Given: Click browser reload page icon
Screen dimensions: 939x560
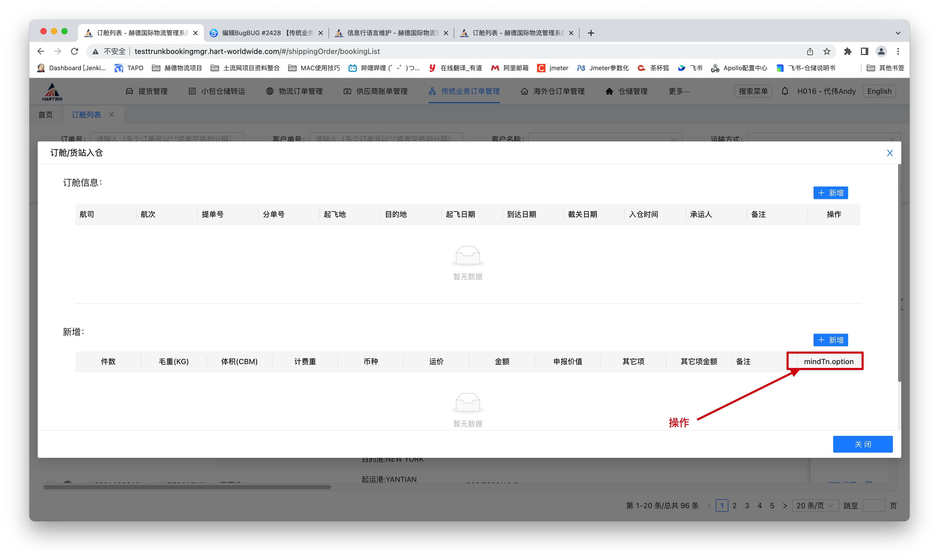Looking at the screenshot, I should pos(74,51).
